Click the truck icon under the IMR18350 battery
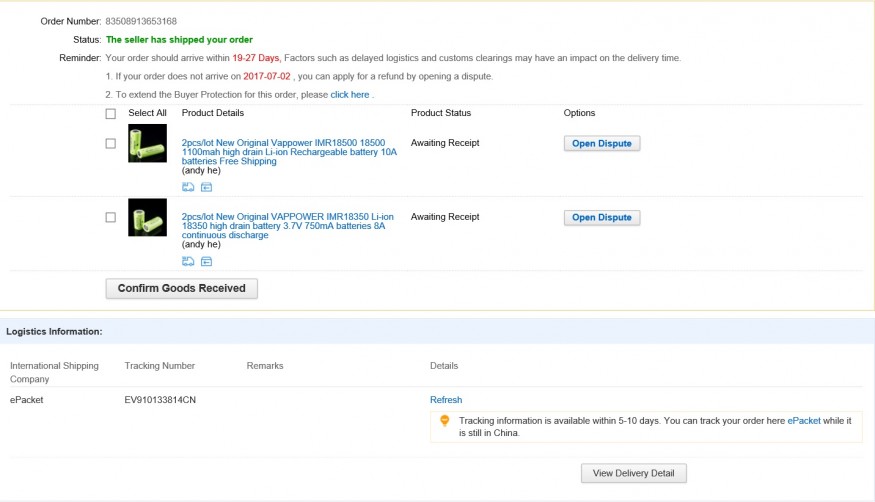 (188, 262)
